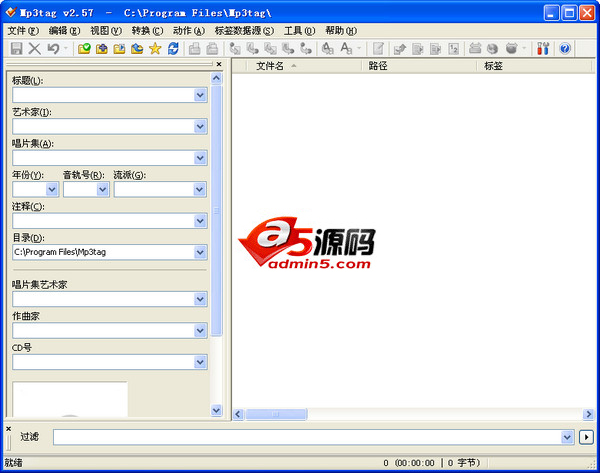Click the Quick Actions letter A icon
The width and height of the screenshot is (600, 473).
[346, 49]
